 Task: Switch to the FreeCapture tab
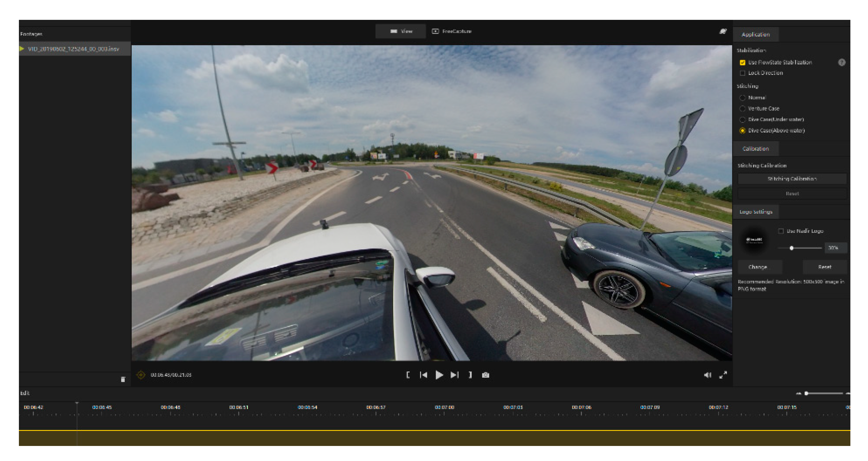pos(452,31)
